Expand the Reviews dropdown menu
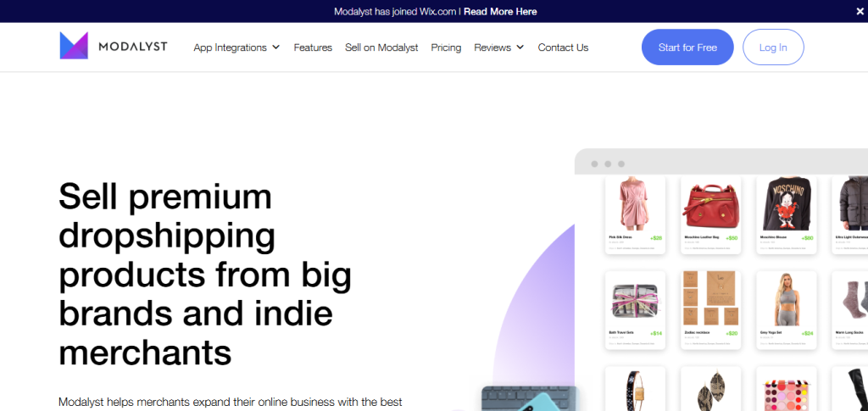Viewport: 868px width, 411px height. 498,47
